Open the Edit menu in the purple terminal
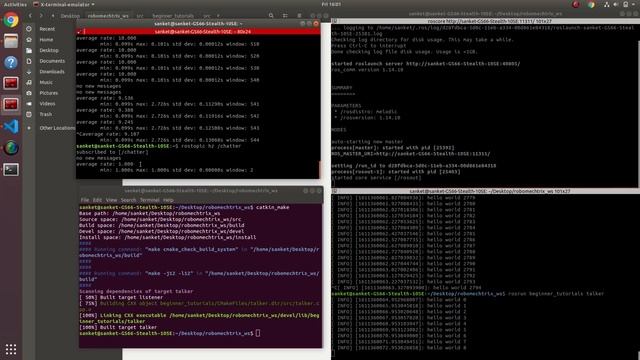640x360 pixels. (x=97, y=200)
